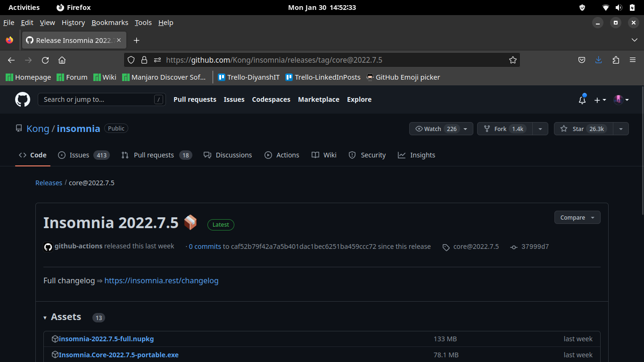
Task: Click the commit icon next to 37999d7
Action: (x=513, y=247)
